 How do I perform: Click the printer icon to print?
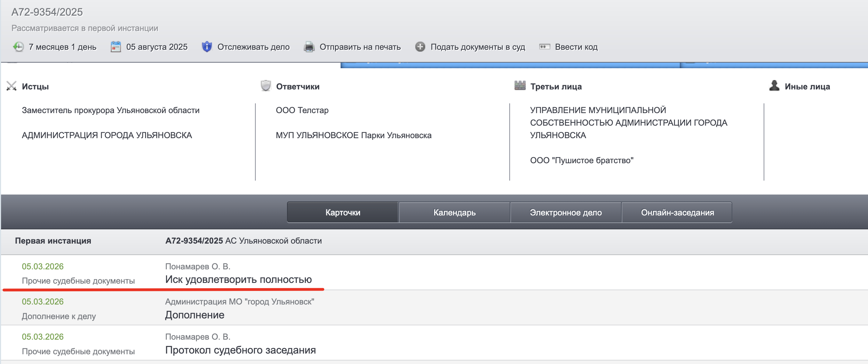point(309,47)
